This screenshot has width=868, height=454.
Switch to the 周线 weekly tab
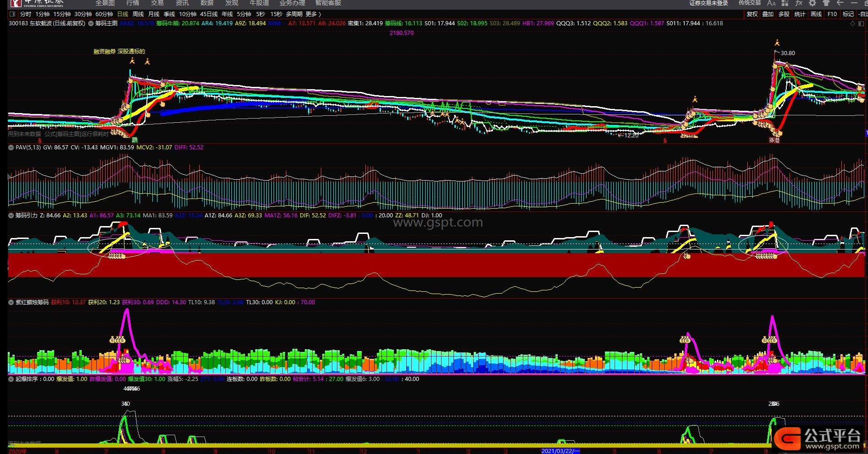(x=138, y=14)
